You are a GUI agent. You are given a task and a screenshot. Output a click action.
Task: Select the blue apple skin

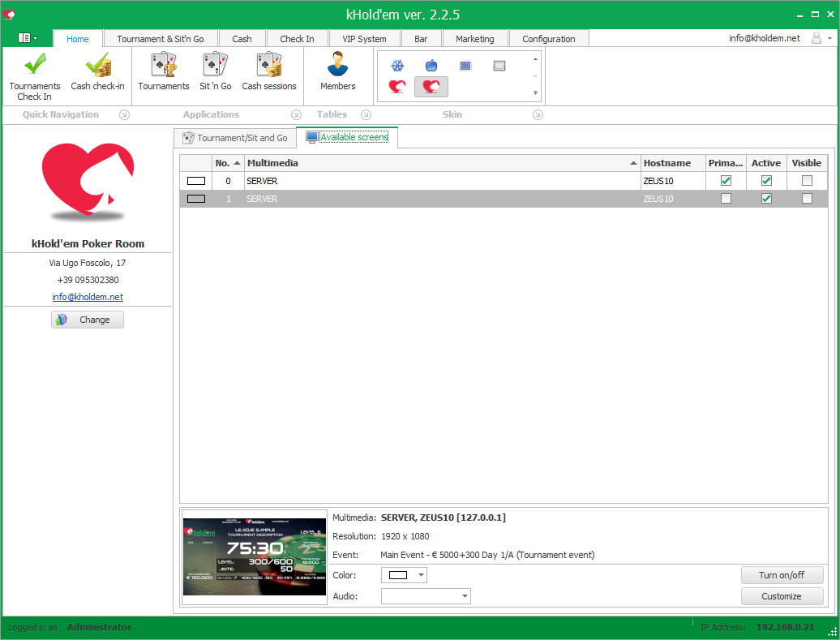tap(431, 66)
